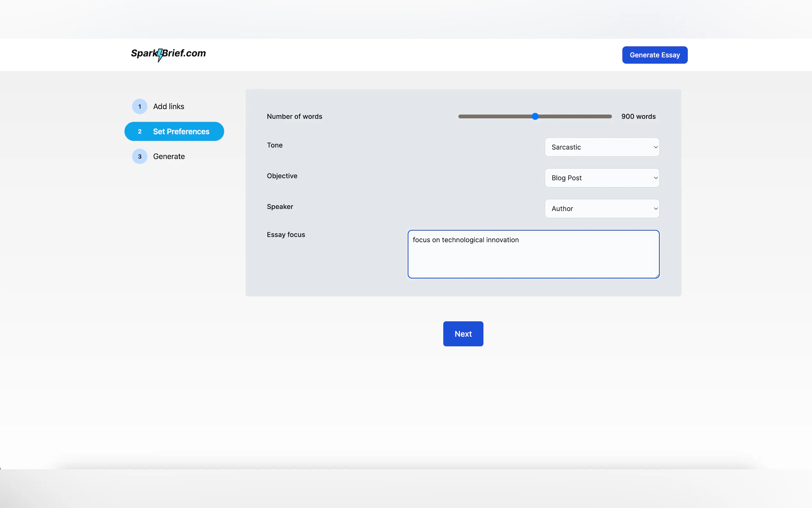Screen dimensions: 812x508
Task: Open the Speaker dropdown showing Author
Action: click(601, 209)
